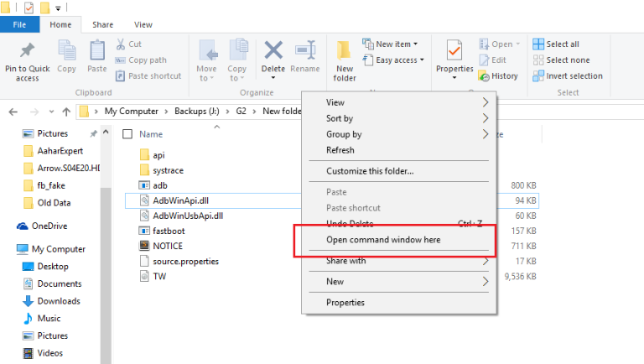
Task: Click the Pin to Quick access icon
Action: [27, 50]
